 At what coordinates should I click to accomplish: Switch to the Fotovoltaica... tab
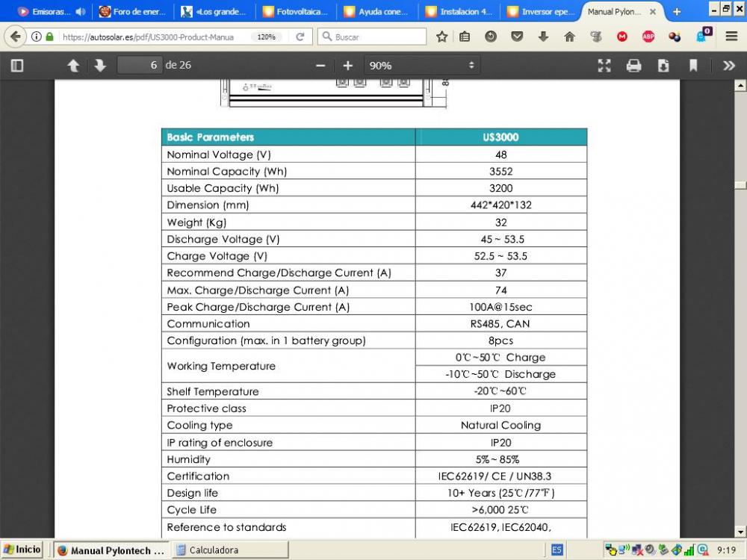pyautogui.click(x=295, y=11)
